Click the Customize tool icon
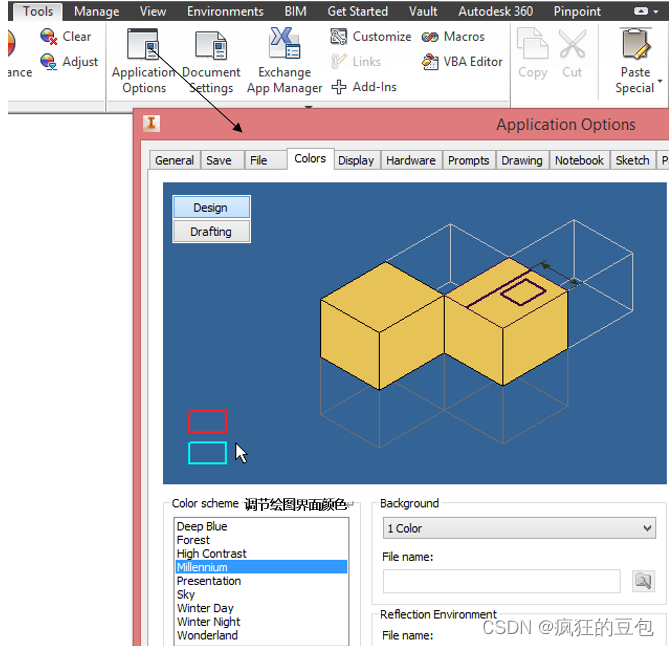 (x=339, y=37)
